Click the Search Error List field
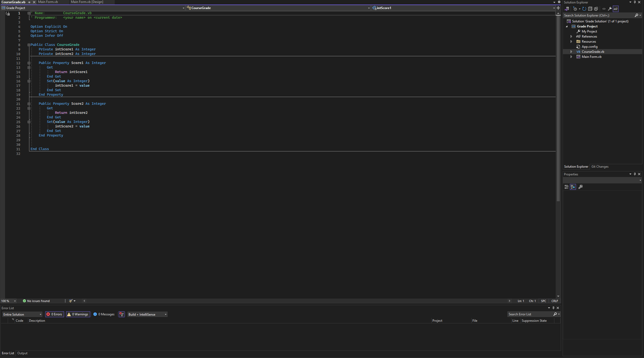Image resolution: width=644 pixels, height=358 pixels. (530, 314)
